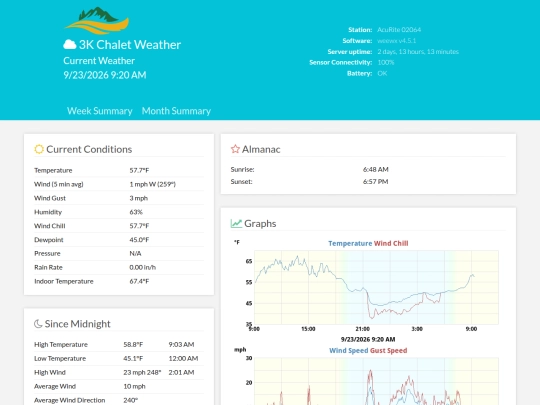
Task: Click Average Wind Direction value 240°
Action: coord(131,400)
